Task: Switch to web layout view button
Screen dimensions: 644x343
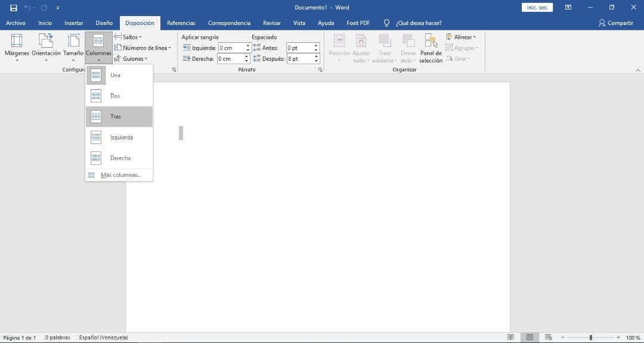Action: coord(548,338)
